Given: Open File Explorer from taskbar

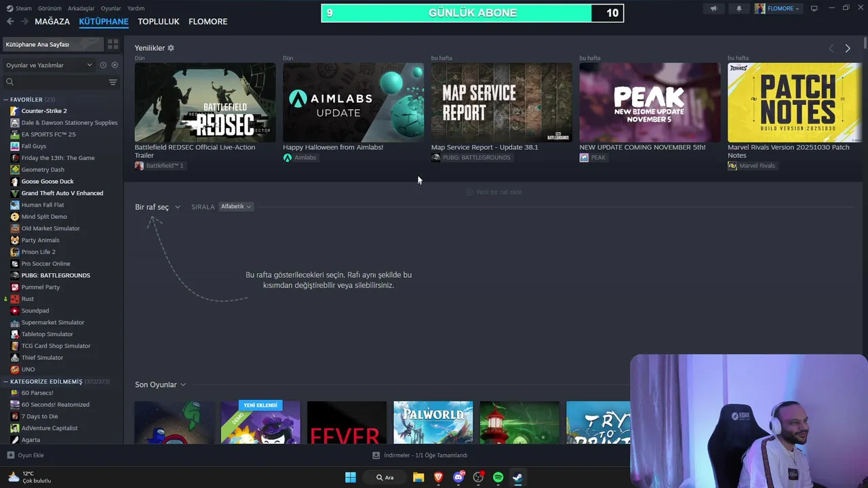Looking at the screenshot, I should click(418, 477).
